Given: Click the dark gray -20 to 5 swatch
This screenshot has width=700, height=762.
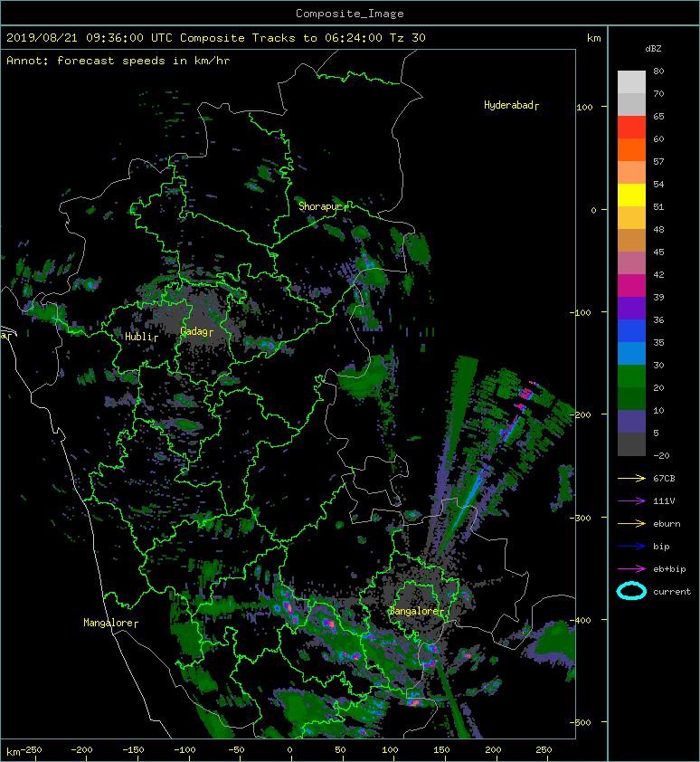Looking at the screenshot, I should (631, 444).
